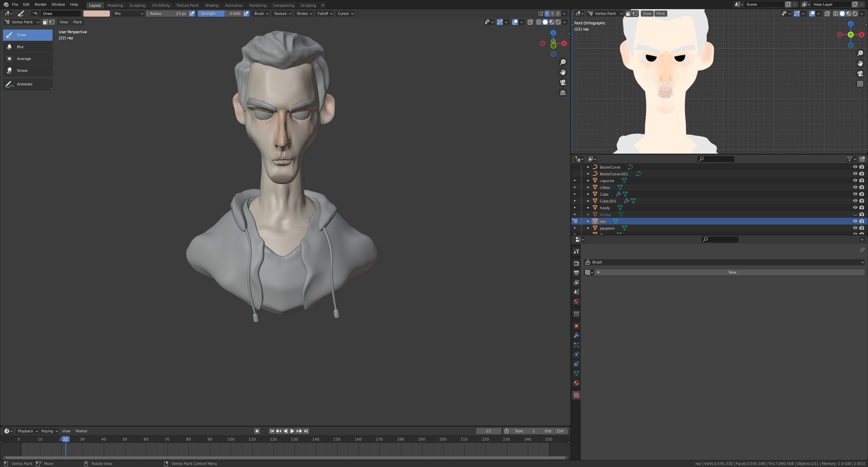Open the blending mode Mix dropdown

(x=129, y=14)
